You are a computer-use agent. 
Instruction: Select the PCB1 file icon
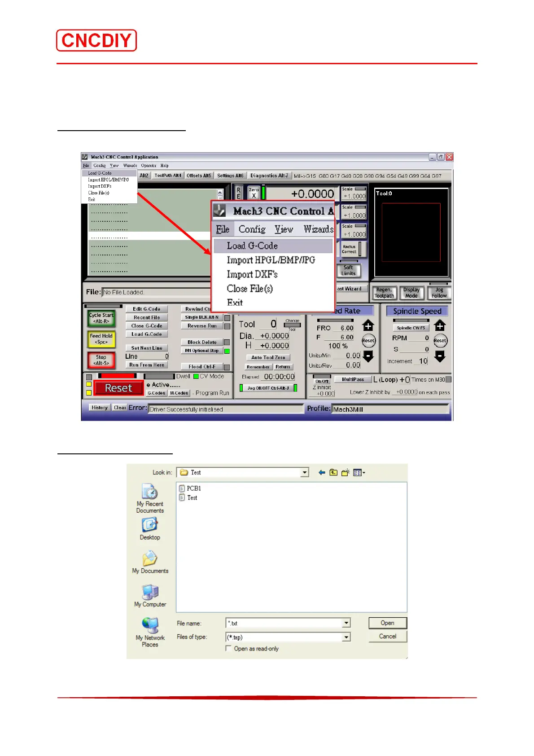point(182,488)
